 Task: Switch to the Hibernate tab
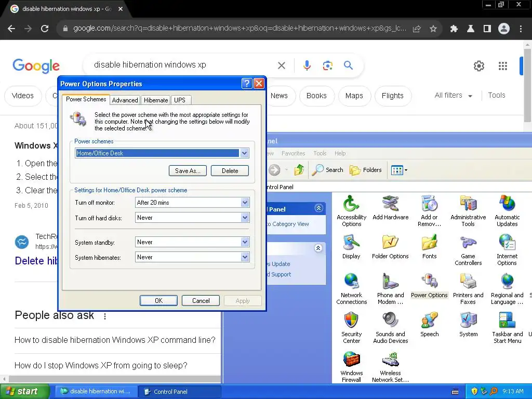tap(156, 100)
